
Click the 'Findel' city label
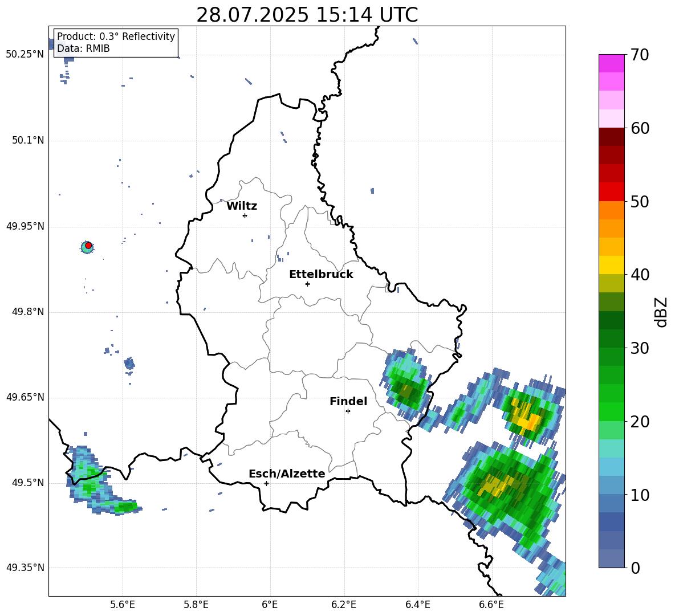348,401
